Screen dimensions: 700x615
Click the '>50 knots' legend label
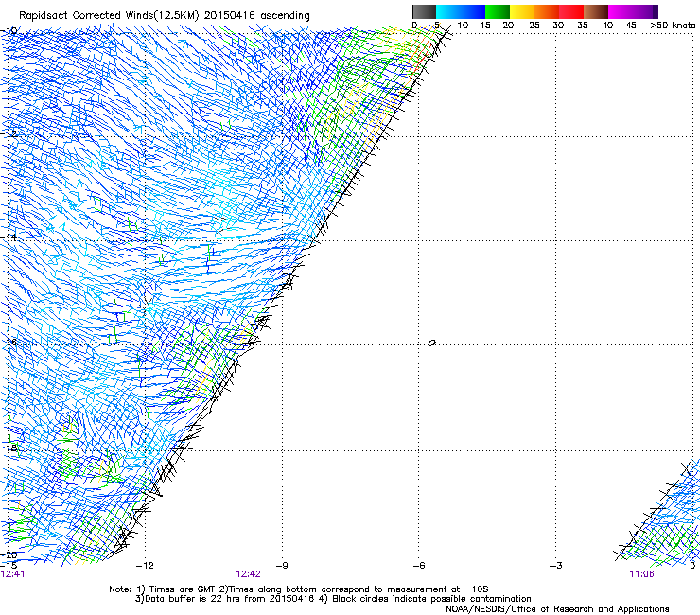673,26
